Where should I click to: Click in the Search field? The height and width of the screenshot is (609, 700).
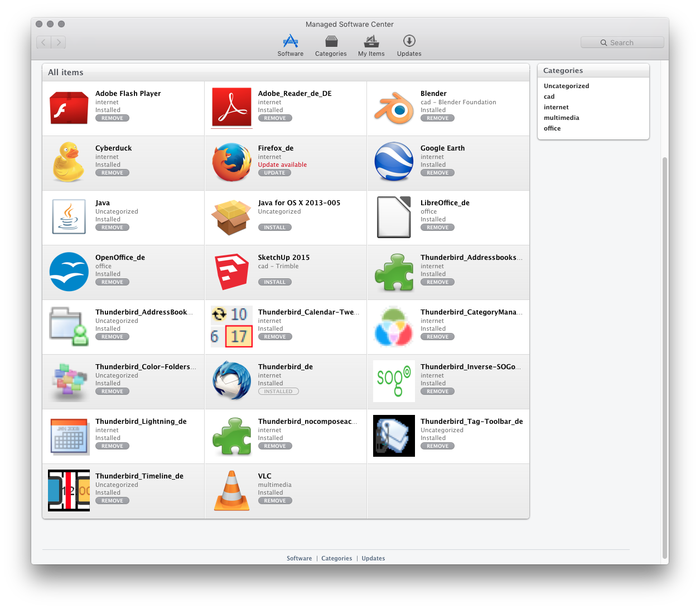point(622,42)
